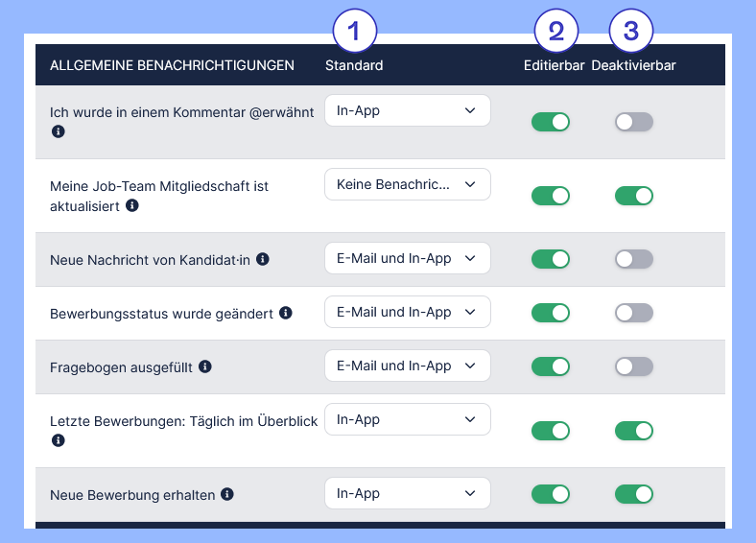Click info icon below 'Letzte Bewerbungen' row
The height and width of the screenshot is (543, 756).
pyautogui.click(x=59, y=440)
